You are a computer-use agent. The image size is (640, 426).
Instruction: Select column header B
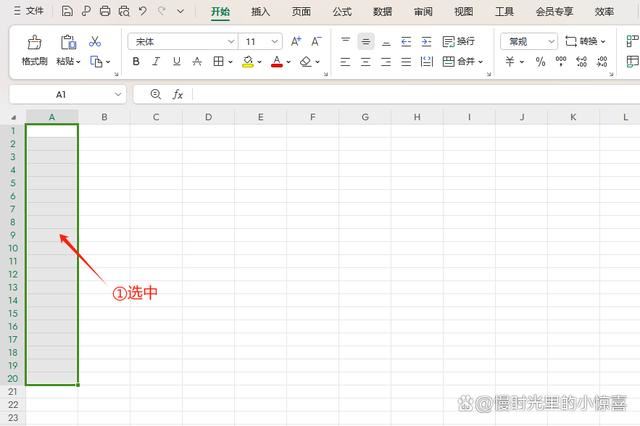coord(104,117)
